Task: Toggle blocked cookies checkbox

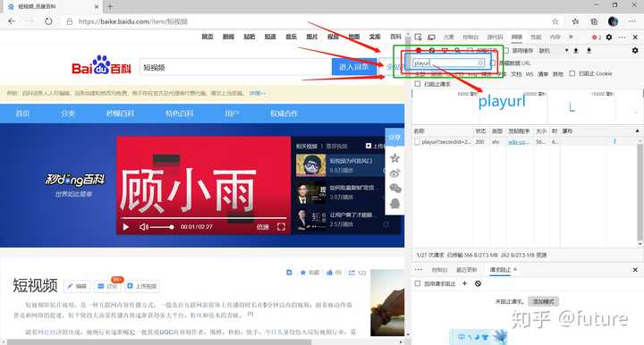Action: pyautogui.click(x=572, y=73)
